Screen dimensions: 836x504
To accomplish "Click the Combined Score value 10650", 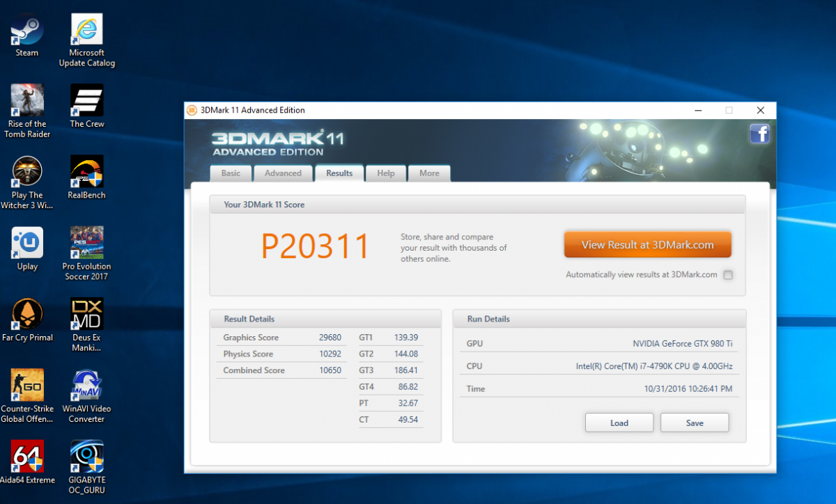I will 330,370.
